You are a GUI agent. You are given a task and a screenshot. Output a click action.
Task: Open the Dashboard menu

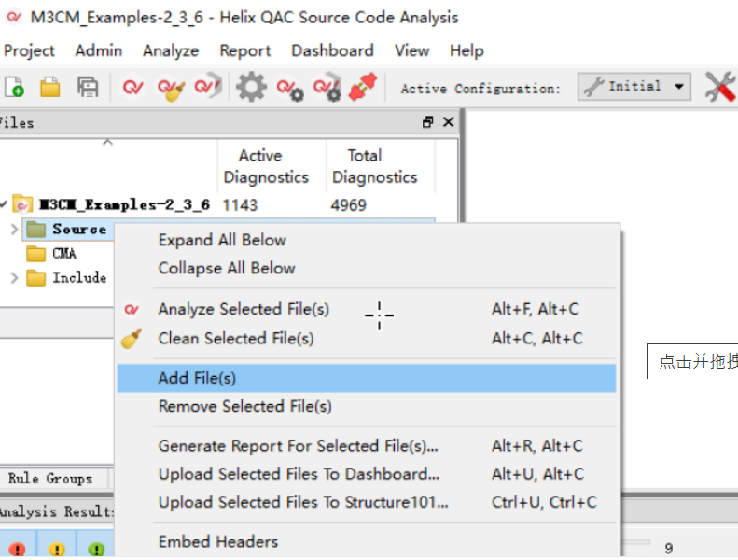[333, 50]
